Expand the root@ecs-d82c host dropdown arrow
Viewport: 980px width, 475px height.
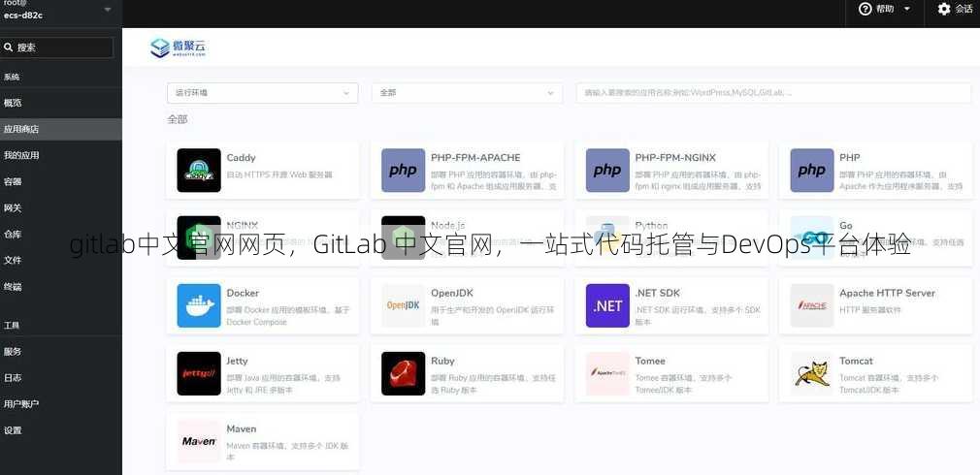tap(108, 10)
